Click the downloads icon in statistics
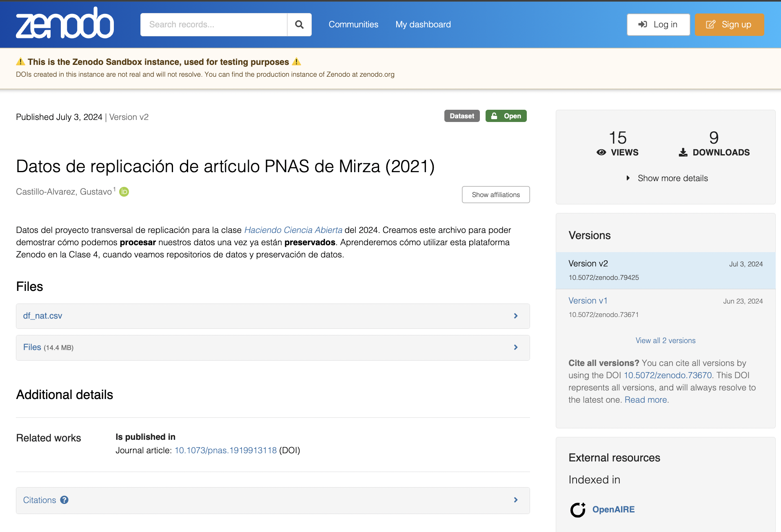The height and width of the screenshot is (532, 781). 683,153
